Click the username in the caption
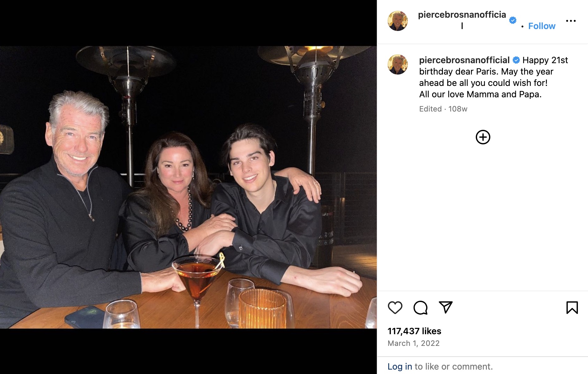The image size is (588, 374). point(464,60)
